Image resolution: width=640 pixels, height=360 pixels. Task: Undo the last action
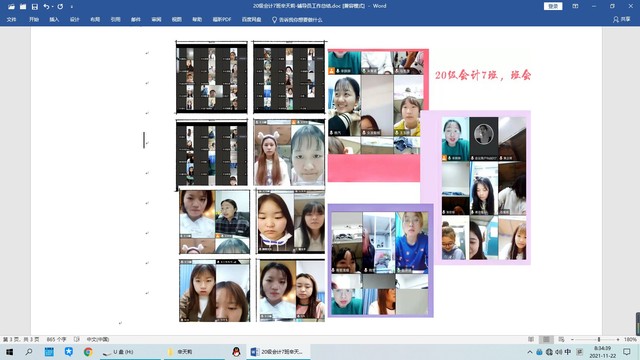coord(46,7)
